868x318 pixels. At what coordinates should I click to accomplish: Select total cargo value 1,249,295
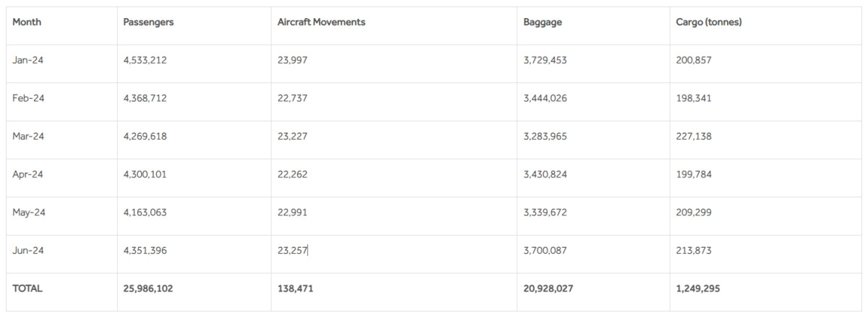click(697, 288)
